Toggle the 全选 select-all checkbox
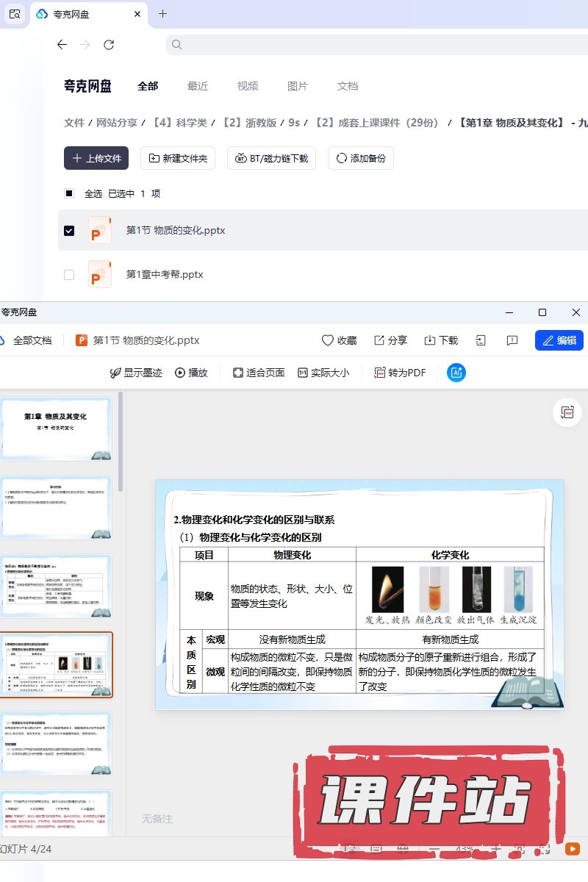The height and width of the screenshot is (882, 588). click(x=69, y=194)
